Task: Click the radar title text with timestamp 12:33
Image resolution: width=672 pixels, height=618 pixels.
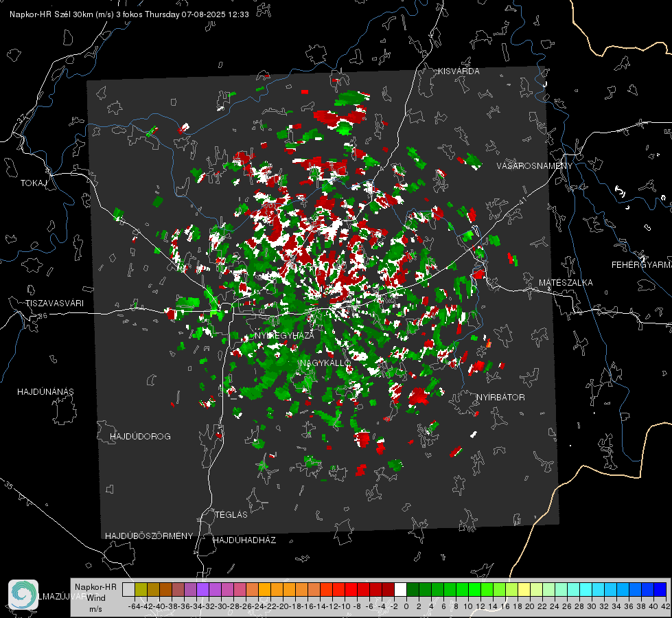Action: coord(129,14)
